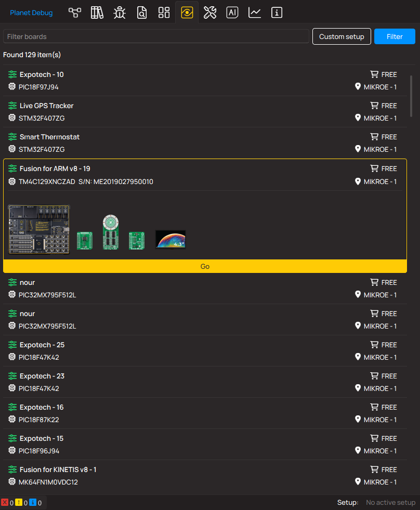Viewport: 420px width, 510px height.
Task: Open the file search document icon
Action: tap(142, 12)
